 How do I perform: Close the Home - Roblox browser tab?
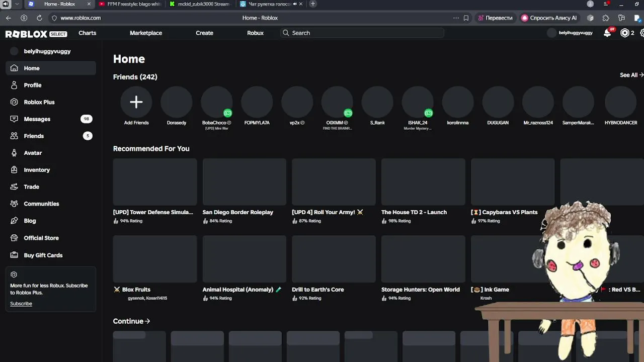(89, 4)
